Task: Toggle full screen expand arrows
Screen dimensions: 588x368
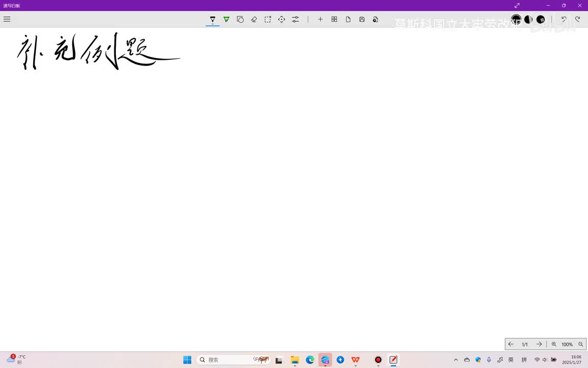Action: [x=517, y=5]
